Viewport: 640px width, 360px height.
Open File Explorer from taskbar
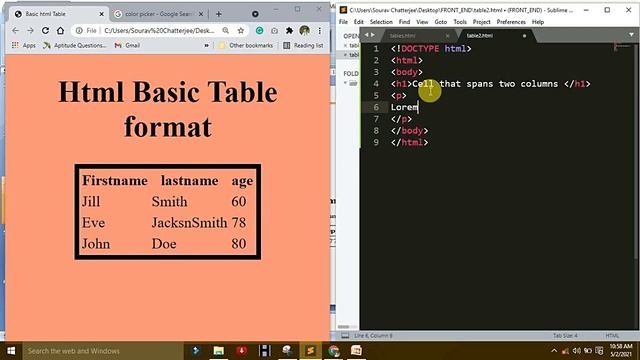pos(218,351)
